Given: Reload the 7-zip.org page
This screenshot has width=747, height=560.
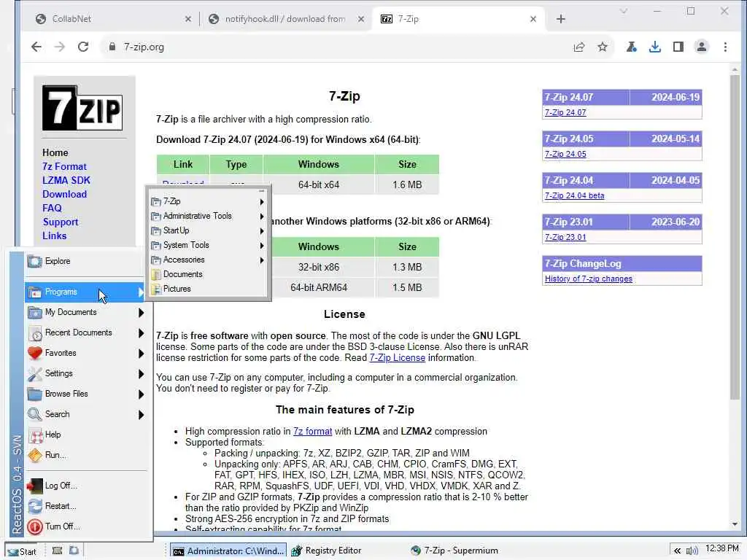Looking at the screenshot, I should 83,47.
